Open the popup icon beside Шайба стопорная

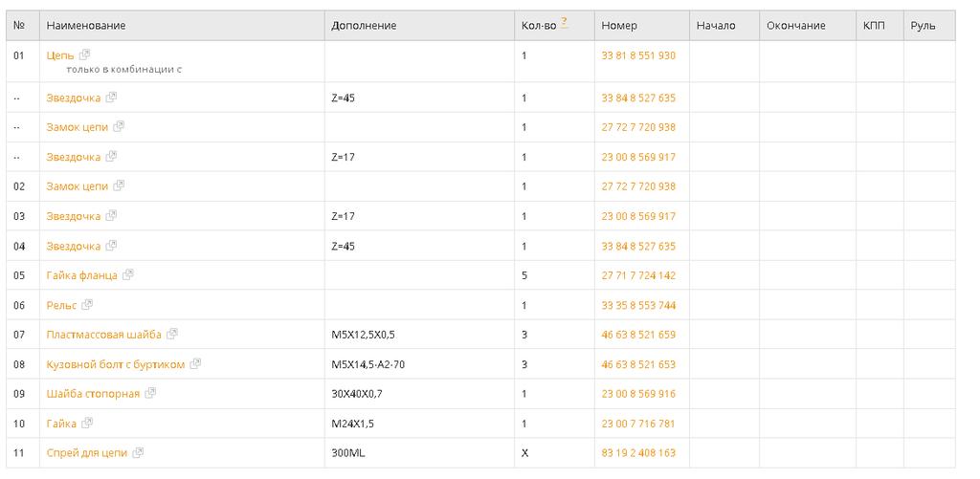(x=150, y=393)
